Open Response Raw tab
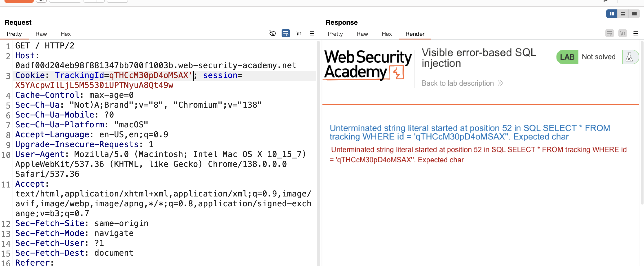 pyautogui.click(x=362, y=34)
